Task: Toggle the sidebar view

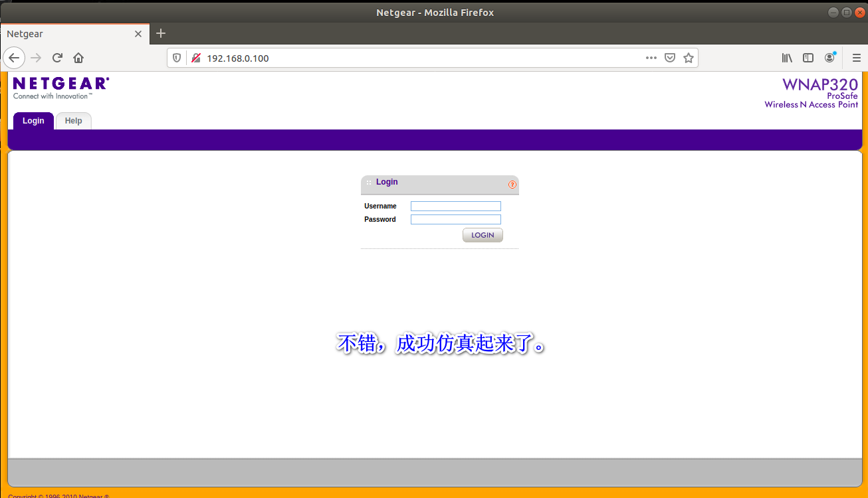Action: (808, 58)
